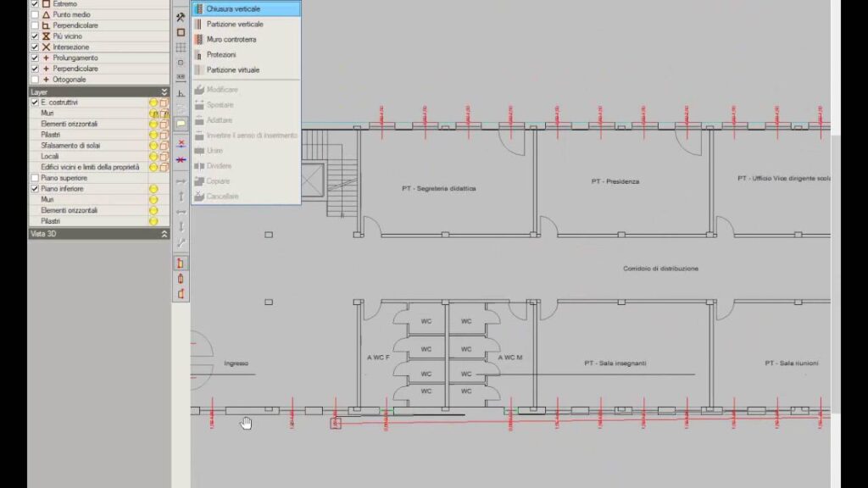
Task: Enable the Piano superiore layer checkbox
Action: pyautogui.click(x=35, y=178)
